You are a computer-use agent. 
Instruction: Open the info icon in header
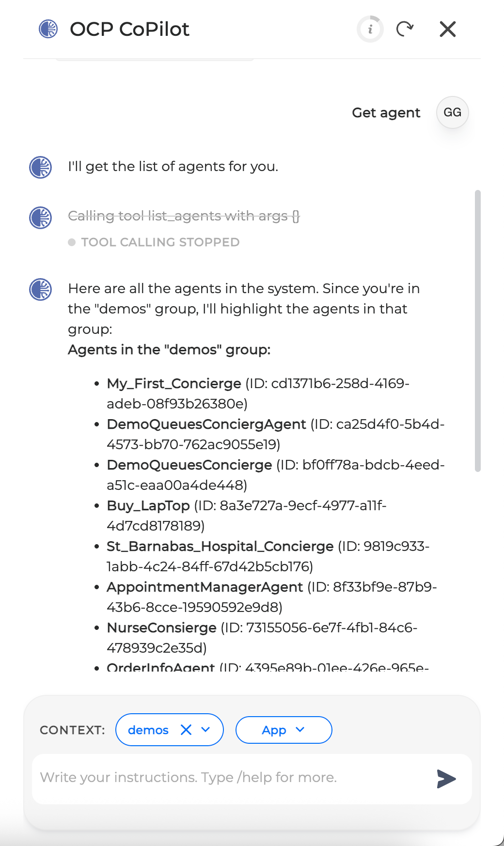click(x=370, y=29)
